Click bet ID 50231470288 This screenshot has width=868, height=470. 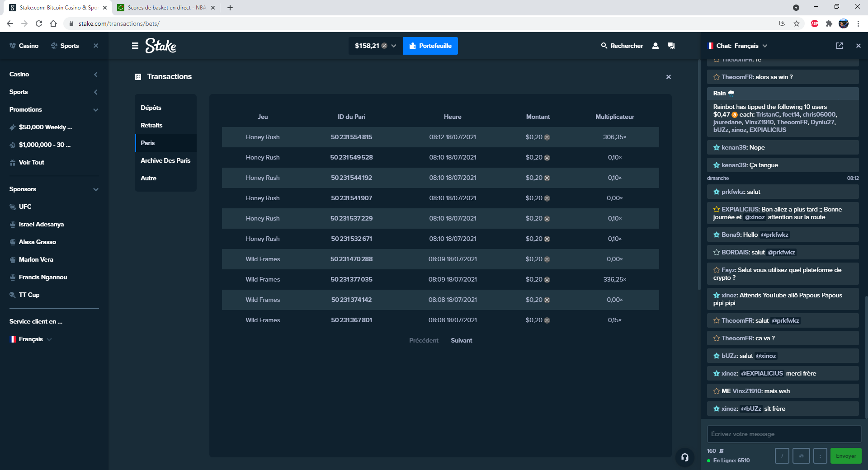[x=351, y=259]
